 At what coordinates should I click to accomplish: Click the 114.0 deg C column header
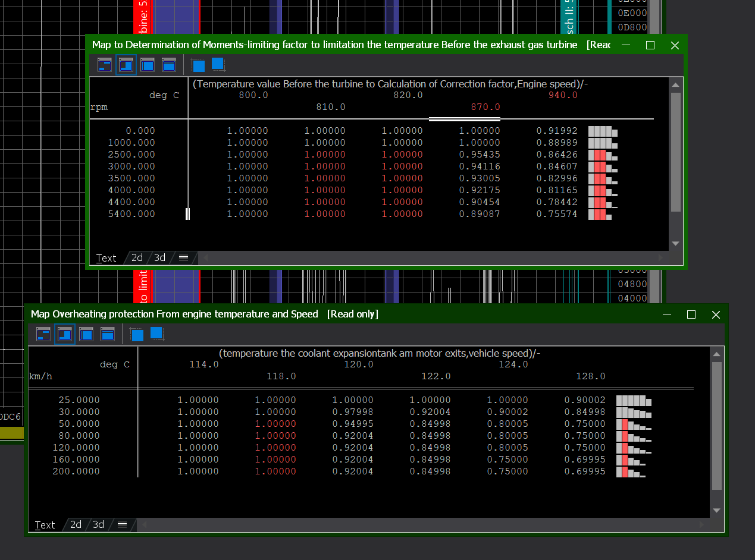(204, 364)
